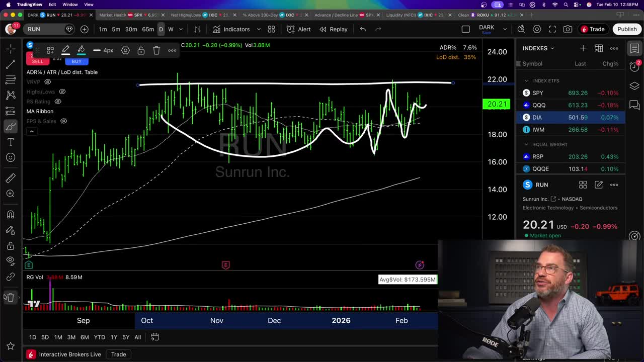Screen dimensions: 644x362
Task: Hide the RS Rating overlay
Action: (x=57, y=101)
